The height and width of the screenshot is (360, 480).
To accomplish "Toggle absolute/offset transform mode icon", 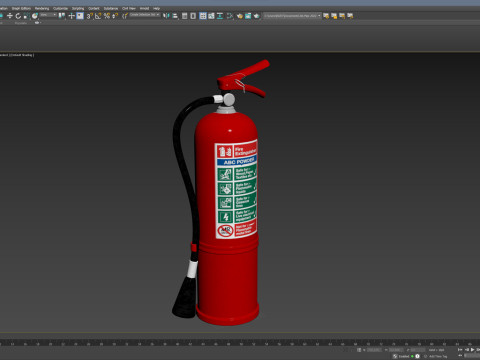I will click(359, 350).
